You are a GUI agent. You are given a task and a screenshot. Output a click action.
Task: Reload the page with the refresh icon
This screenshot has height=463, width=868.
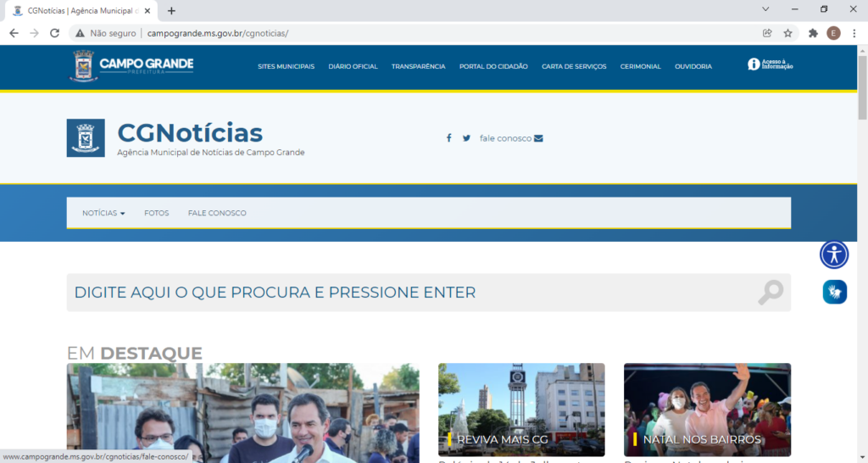(54, 33)
